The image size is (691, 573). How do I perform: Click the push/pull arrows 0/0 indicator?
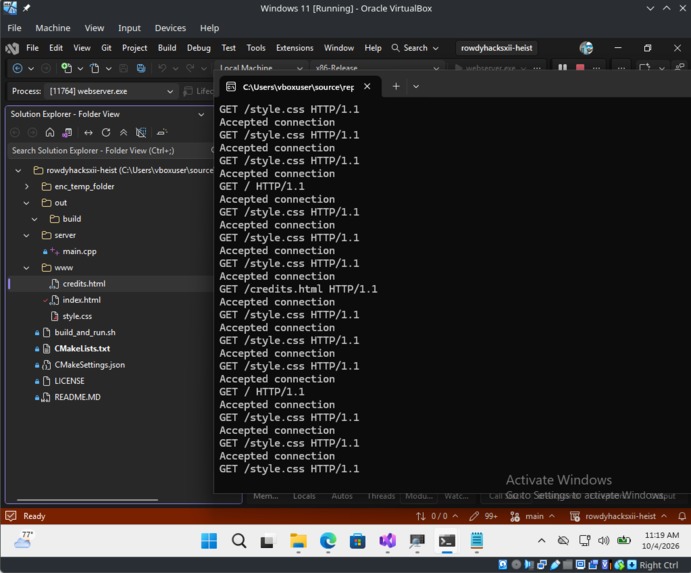pos(437,516)
